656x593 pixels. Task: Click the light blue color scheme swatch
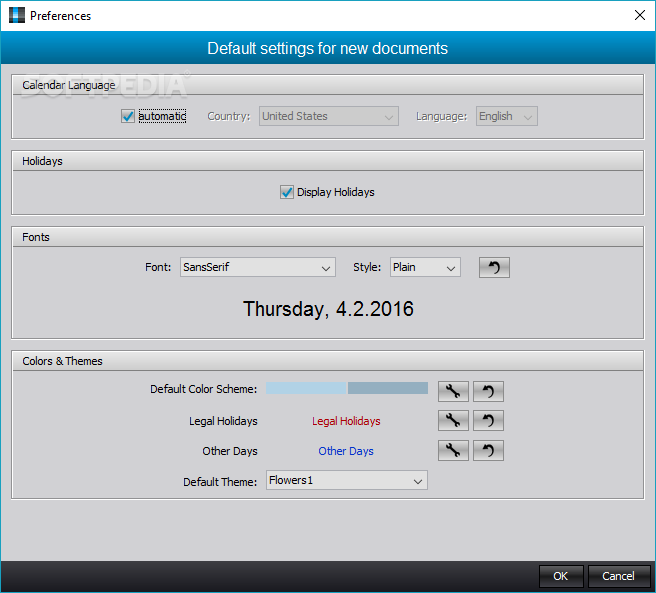pyautogui.click(x=306, y=388)
